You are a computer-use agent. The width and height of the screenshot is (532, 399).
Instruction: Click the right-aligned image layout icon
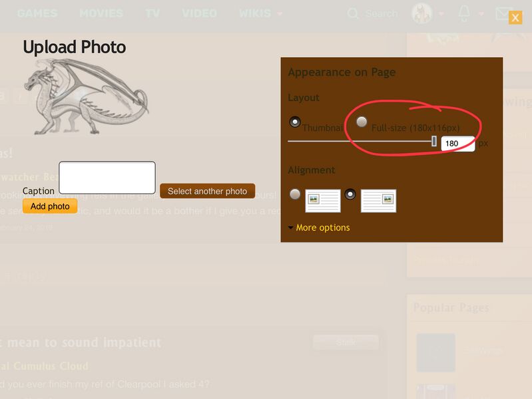(378, 200)
